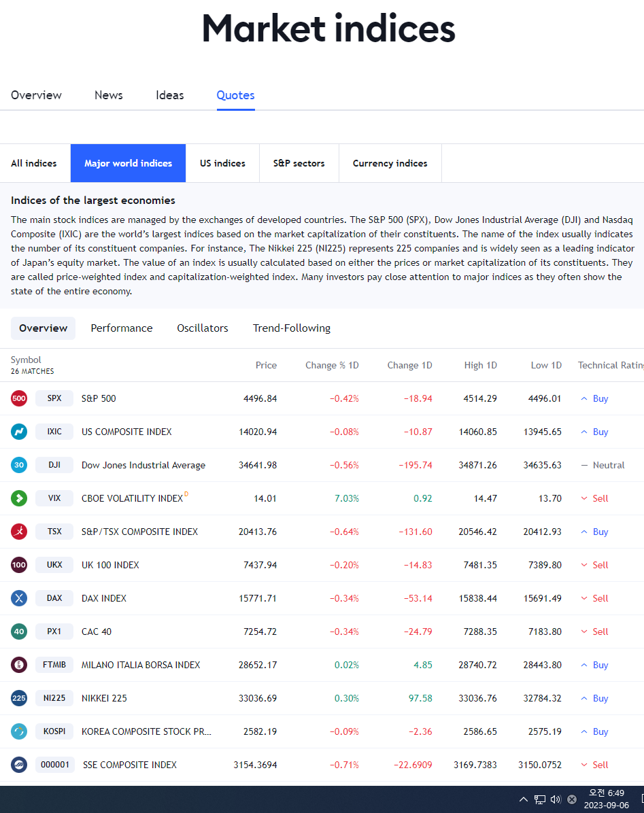Click the 000001 ticker badge
The height and width of the screenshot is (813, 644).
(x=55, y=765)
